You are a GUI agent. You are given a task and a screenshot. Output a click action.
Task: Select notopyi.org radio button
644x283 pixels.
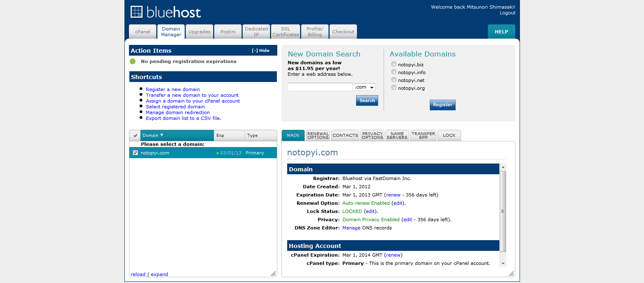click(394, 88)
